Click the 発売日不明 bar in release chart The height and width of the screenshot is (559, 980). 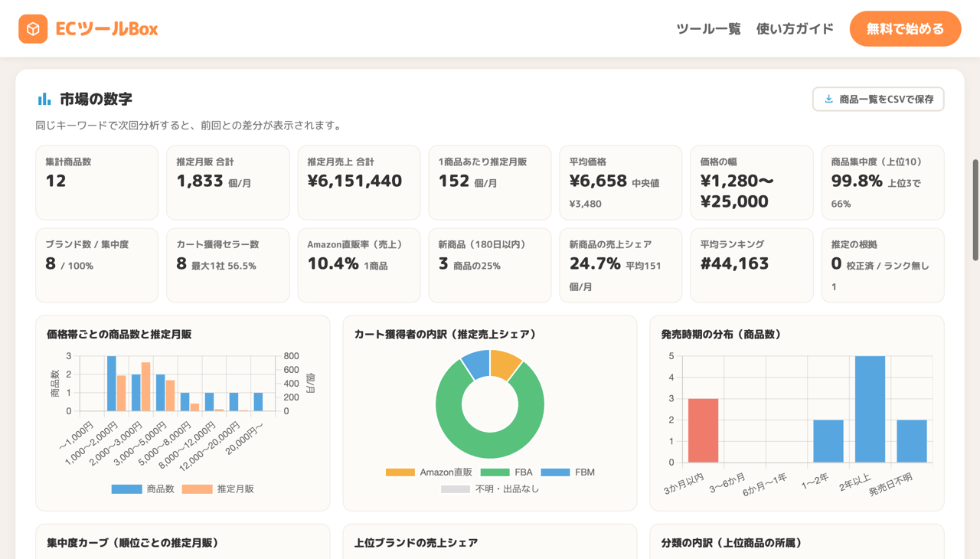click(x=912, y=441)
